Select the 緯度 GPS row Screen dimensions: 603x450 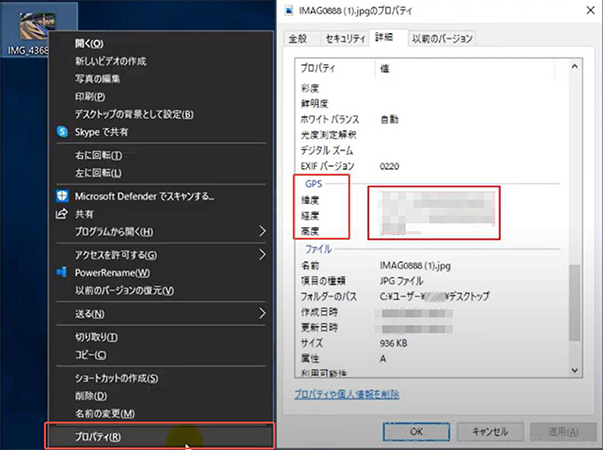pyautogui.click(x=431, y=200)
